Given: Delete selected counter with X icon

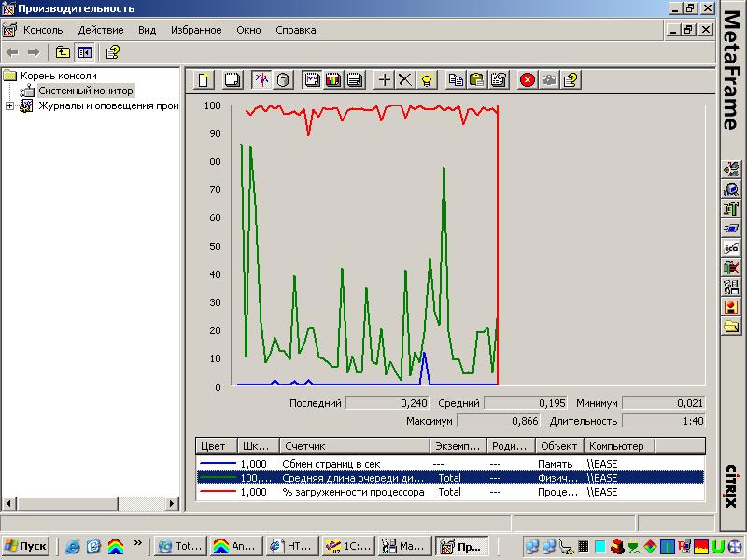Looking at the screenshot, I should 404,80.
